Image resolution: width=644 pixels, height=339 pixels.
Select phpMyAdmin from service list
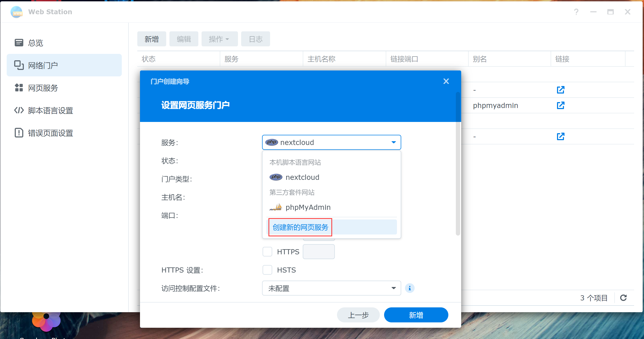click(308, 207)
